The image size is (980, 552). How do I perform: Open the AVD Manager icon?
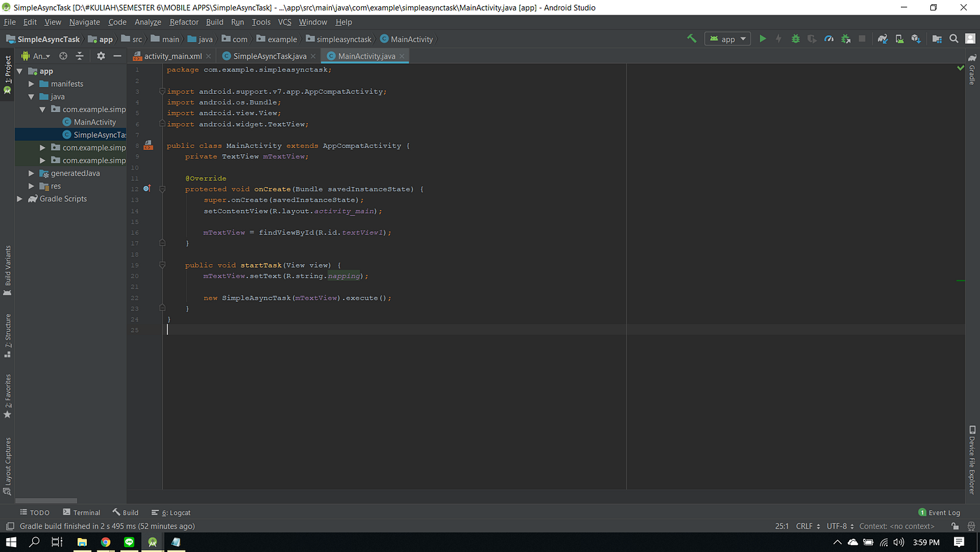point(899,39)
